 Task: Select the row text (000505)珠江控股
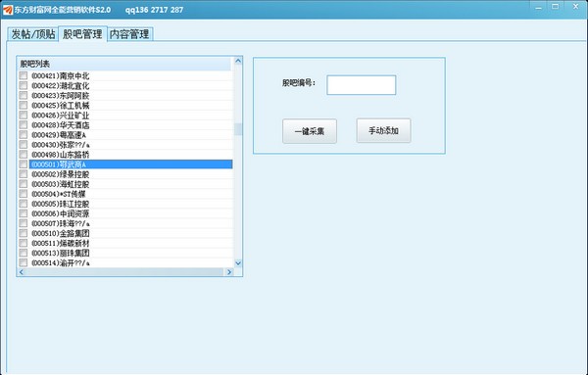pyautogui.click(x=61, y=204)
